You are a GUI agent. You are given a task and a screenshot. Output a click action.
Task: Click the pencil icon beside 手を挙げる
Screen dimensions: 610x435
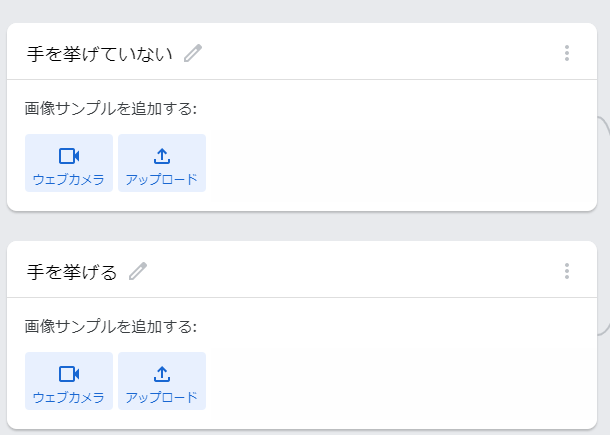[138, 271]
